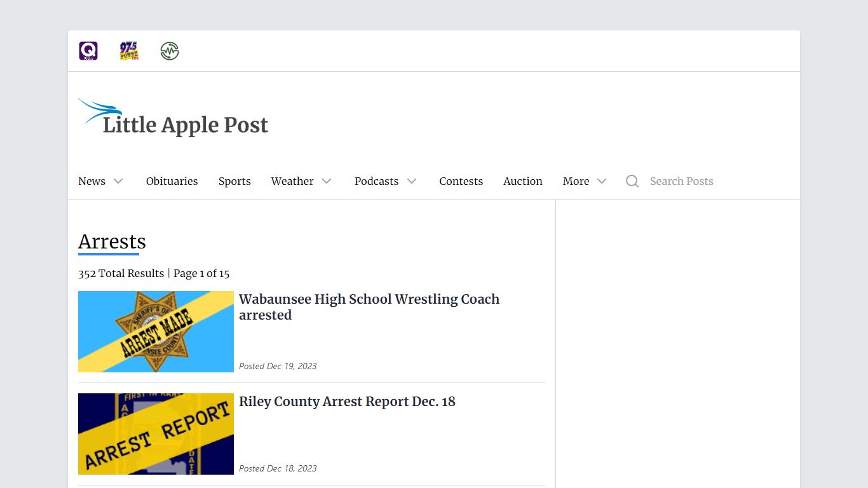Click the Little Apple Post logo
868x488 pixels.
173,118
